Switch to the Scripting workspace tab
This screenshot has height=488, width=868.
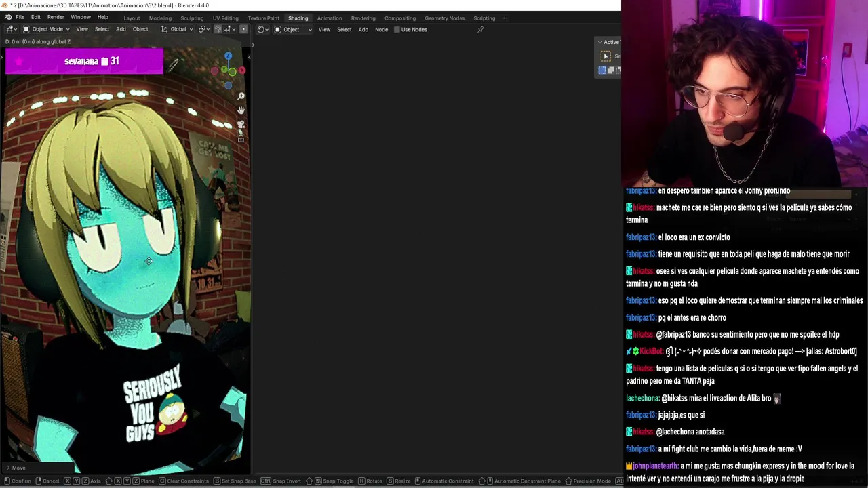[x=484, y=18]
